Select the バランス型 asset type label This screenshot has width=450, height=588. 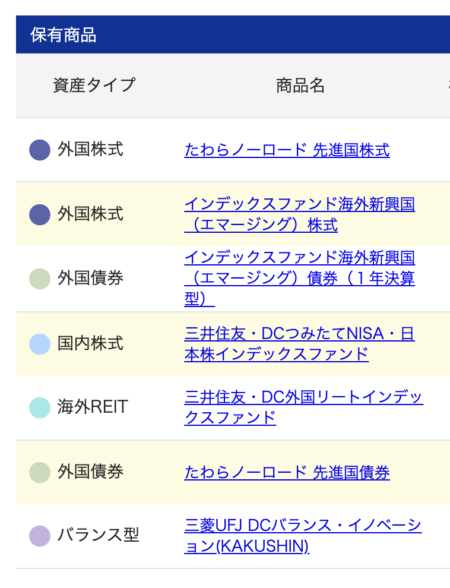(x=98, y=535)
